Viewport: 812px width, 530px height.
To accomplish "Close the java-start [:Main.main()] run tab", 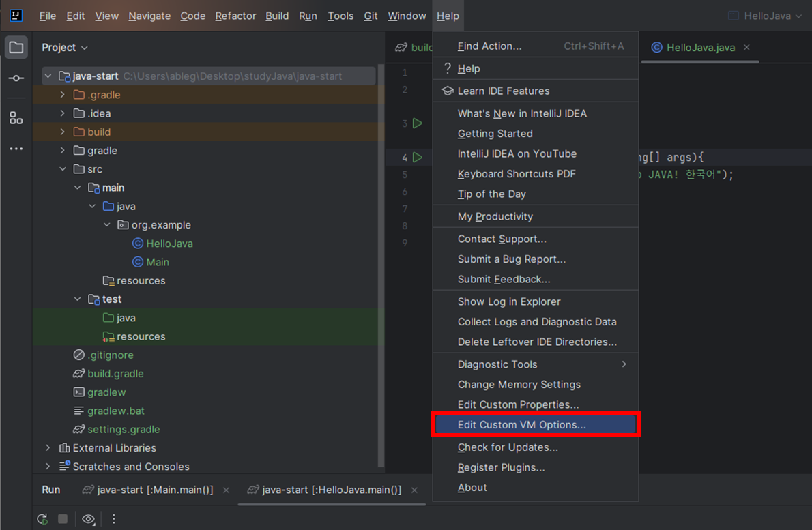I will coord(226,490).
